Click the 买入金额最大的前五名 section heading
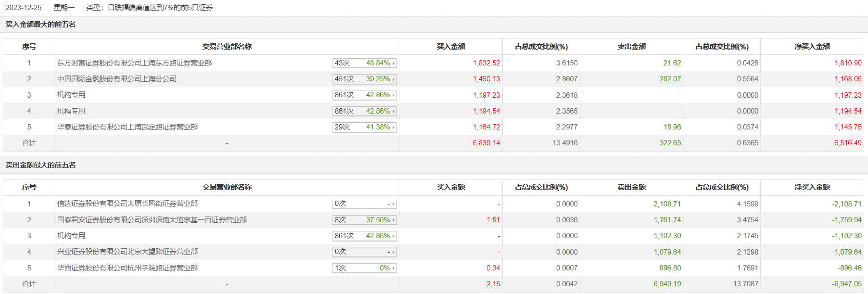The width and height of the screenshot is (868, 294). (x=41, y=25)
